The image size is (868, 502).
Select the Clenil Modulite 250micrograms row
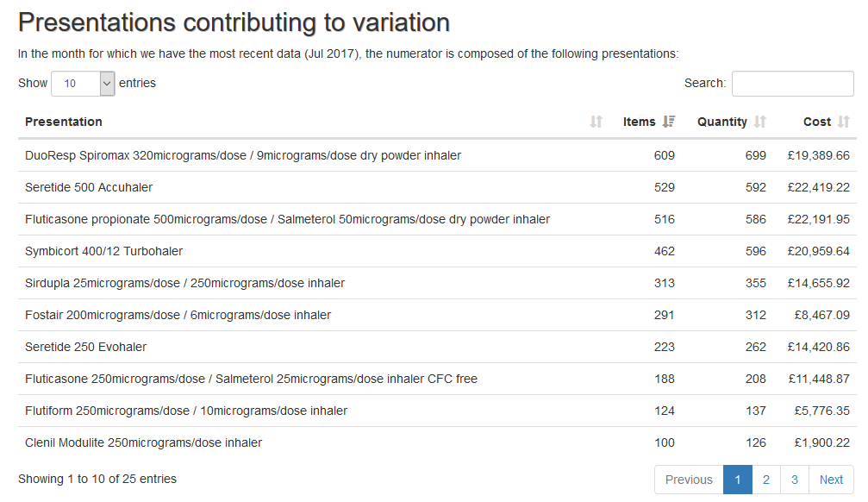tap(437, 442)
